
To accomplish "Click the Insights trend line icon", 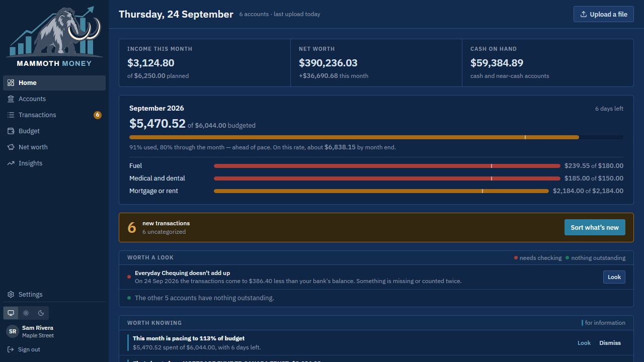I will (11, 163).
